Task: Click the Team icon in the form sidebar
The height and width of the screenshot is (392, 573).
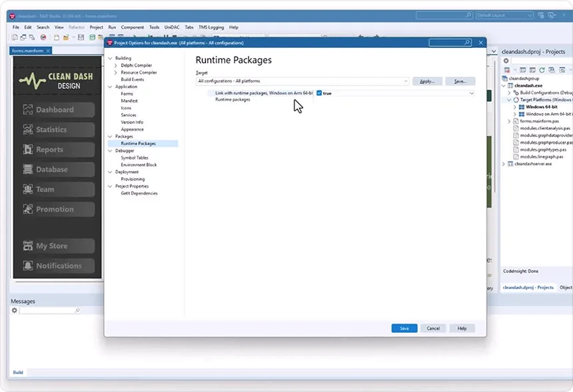Action: coord(28,189)
